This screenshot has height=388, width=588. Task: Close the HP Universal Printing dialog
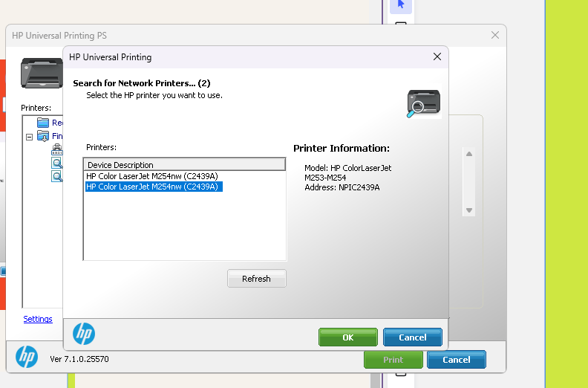coord(437,56)
